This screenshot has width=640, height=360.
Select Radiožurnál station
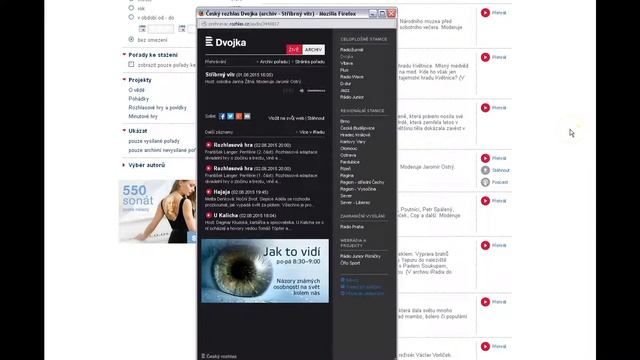click(351, 50)
